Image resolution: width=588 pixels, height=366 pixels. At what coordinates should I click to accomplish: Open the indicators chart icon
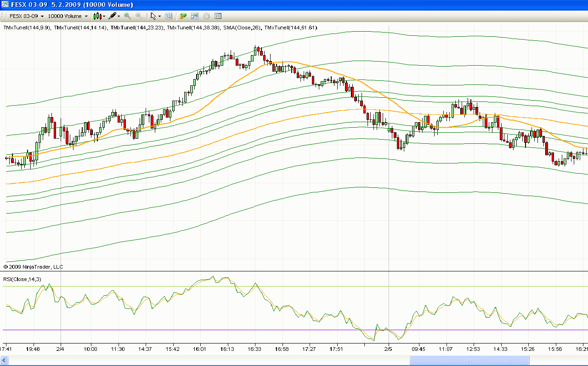pos(195,16)
